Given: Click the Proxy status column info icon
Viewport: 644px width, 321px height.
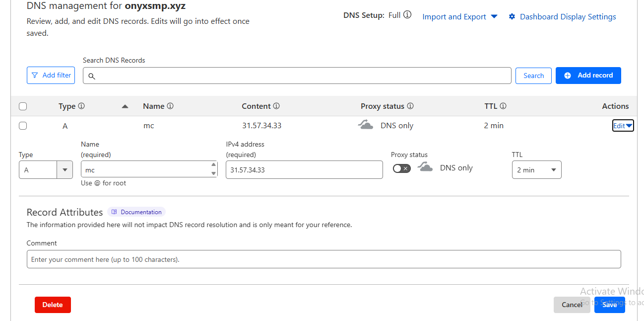Looking at the screenshot, I should tap(410, 106).
